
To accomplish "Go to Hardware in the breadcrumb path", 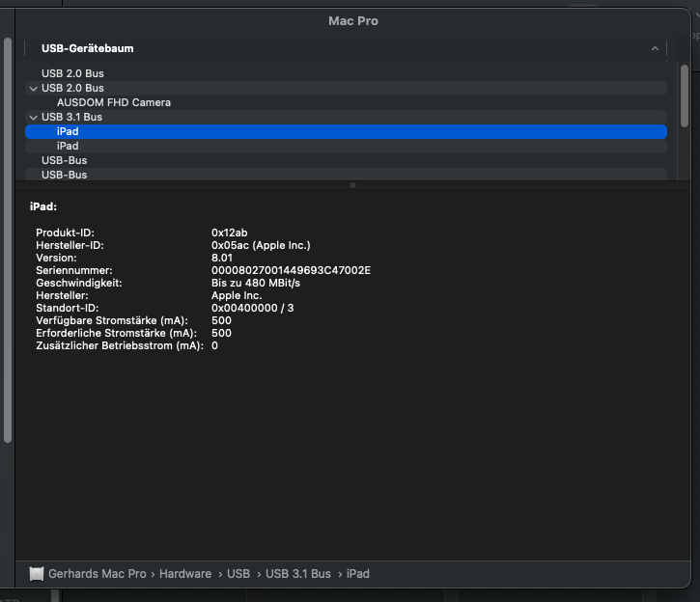I will tap(185, 573).
